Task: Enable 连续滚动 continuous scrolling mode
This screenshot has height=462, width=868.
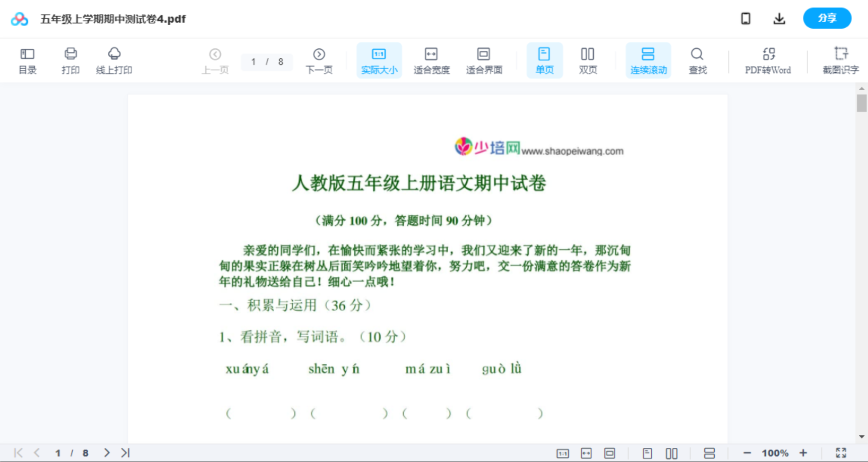Action: click(x=648, y=60)
